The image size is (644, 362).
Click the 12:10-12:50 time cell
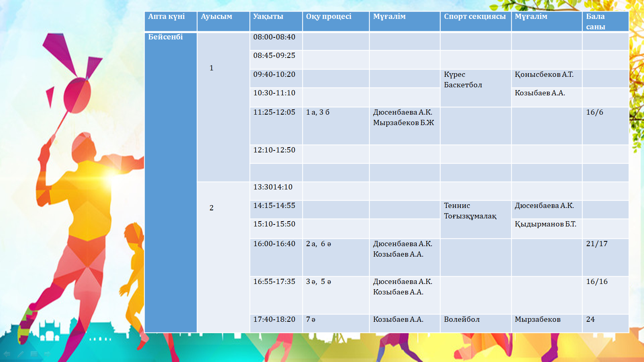[276, 154]
